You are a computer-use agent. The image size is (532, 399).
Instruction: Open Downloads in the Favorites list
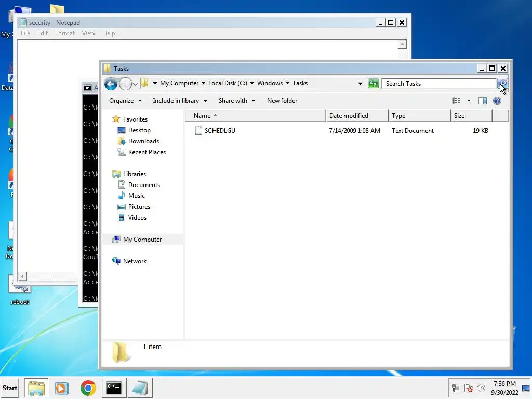[143, 141]
